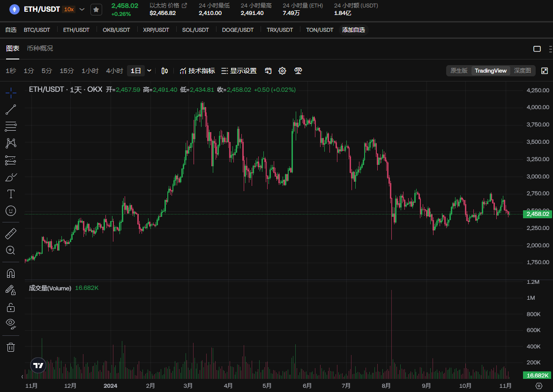Select the 1小时 interval
This screenshot has width=553, height=392.
click(x=90, y=71)
